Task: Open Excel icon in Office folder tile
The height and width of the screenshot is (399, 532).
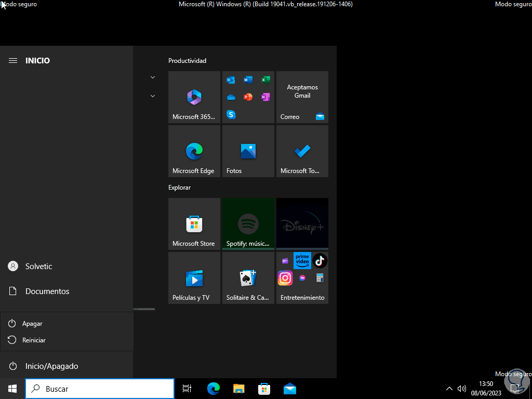Action: pos(265,80)
